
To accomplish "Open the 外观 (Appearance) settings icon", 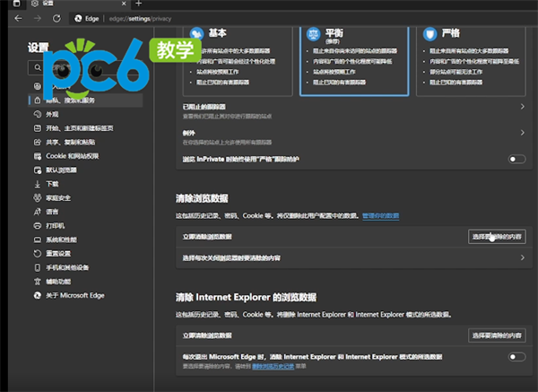I will (36, 115).
